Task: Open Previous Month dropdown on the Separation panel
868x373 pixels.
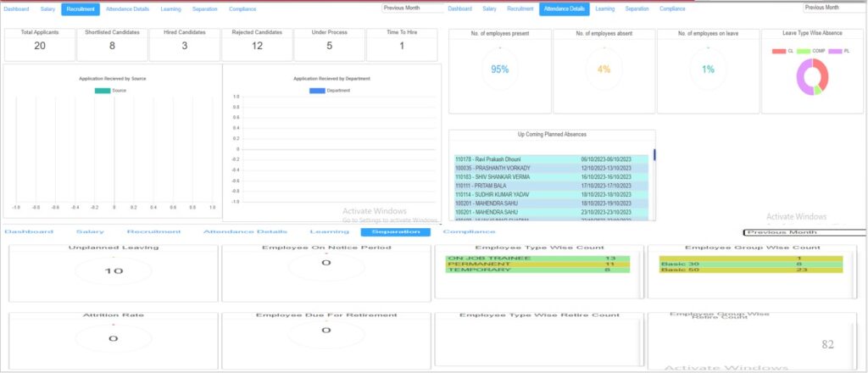Action: coord(804,231)
